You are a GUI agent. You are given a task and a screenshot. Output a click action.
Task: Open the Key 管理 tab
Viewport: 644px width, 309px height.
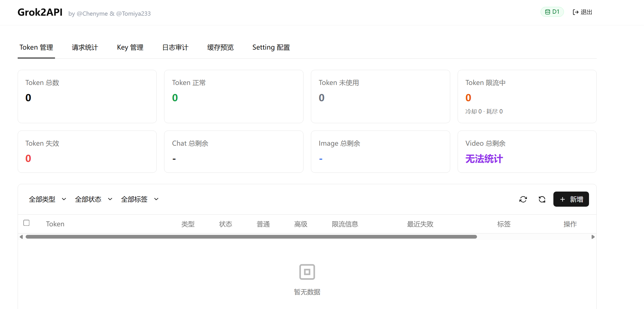pos(130,47)
